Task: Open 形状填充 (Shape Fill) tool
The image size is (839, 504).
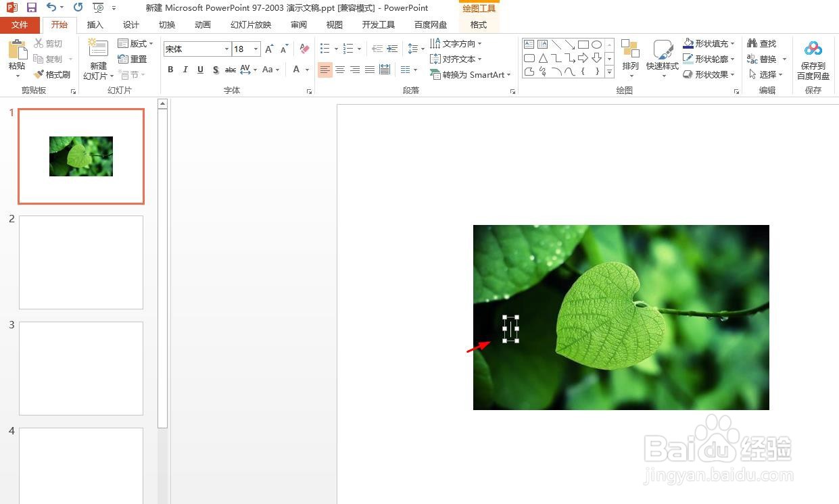Action: point(709,43)
